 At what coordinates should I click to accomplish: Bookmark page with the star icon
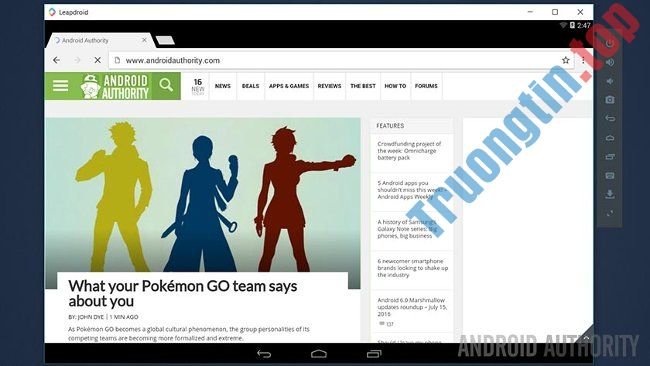click(565, 61)
